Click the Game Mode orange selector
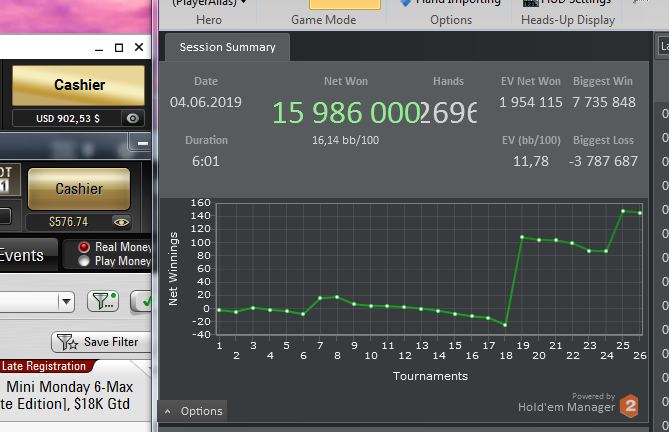Image resolution: width=669 pixels, height=432 pixels. tap(344, 4)
